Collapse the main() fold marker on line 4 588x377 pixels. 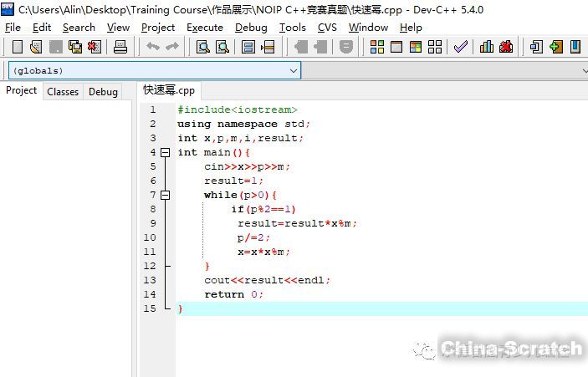[x=165, y=152]
